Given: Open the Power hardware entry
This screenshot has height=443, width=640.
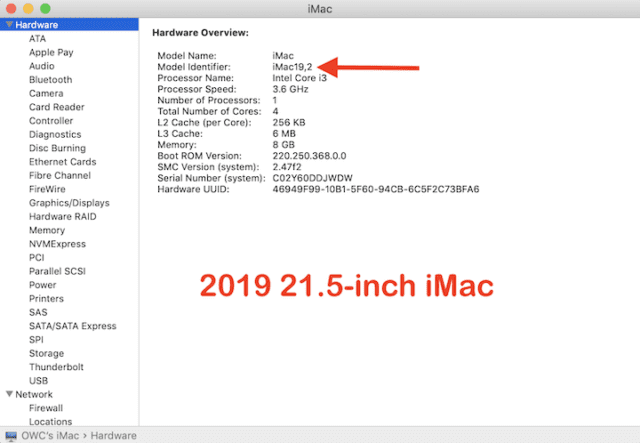Looking at the screenshot, I should click(42, 285).
